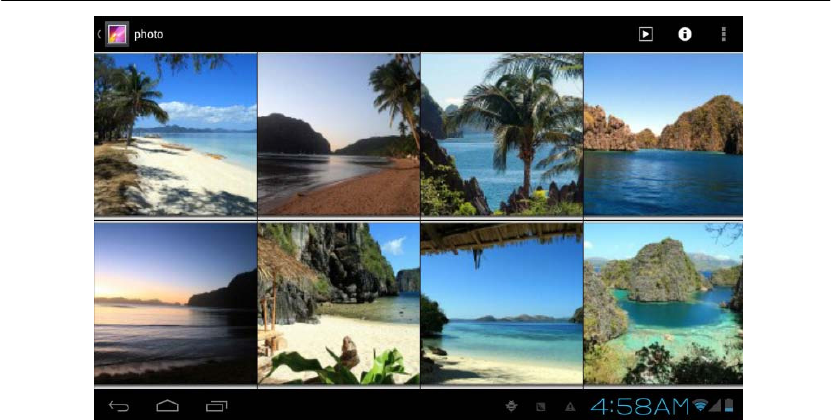Tap the 'photo' album title
Viewport: 831px width, 420px height.
pos(148,34)
